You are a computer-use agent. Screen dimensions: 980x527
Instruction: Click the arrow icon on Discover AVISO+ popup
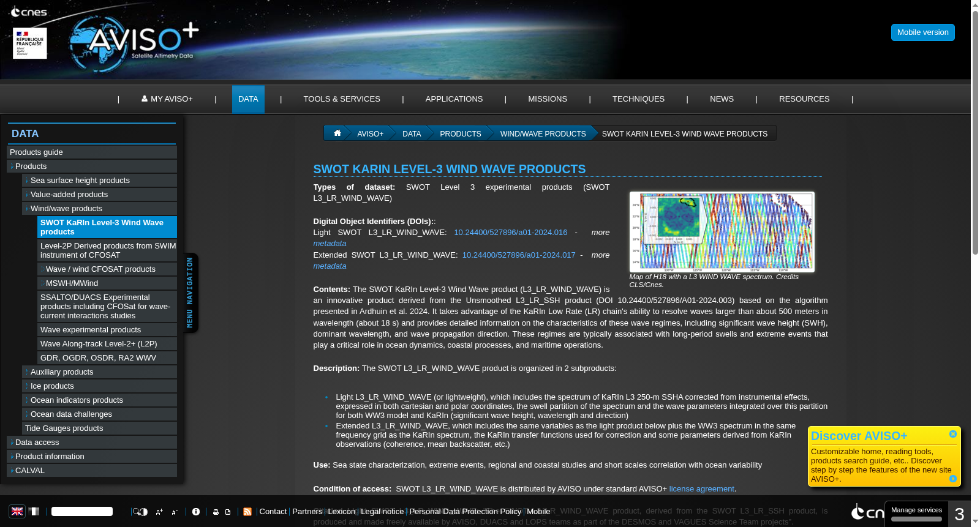[953, 479]
